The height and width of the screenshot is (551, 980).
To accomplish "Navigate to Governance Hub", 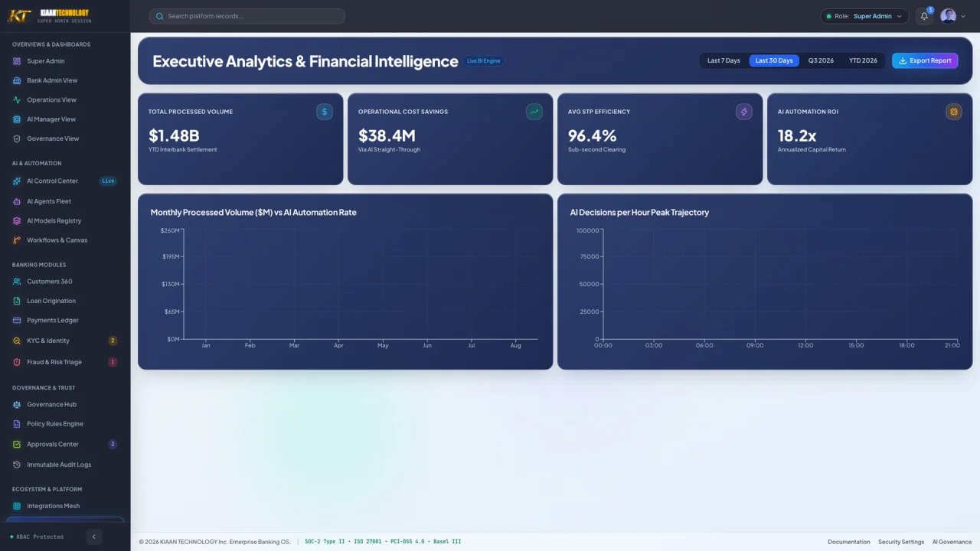I will tap(65, 405).
